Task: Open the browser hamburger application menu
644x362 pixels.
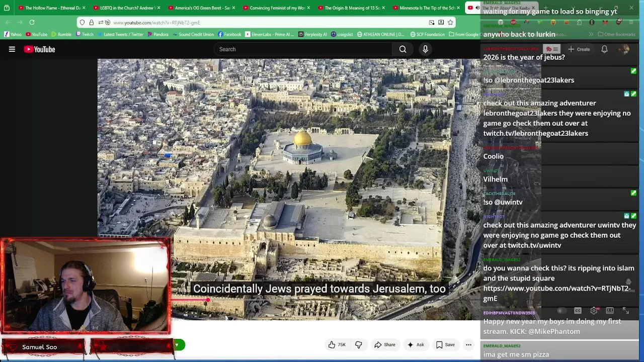Action: [631, 23]
